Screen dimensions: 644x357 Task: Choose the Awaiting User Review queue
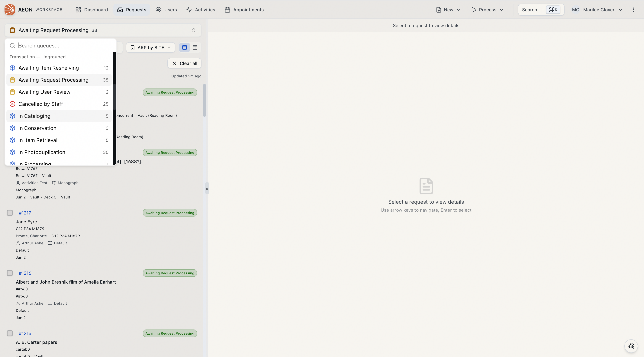coord(59,92)
